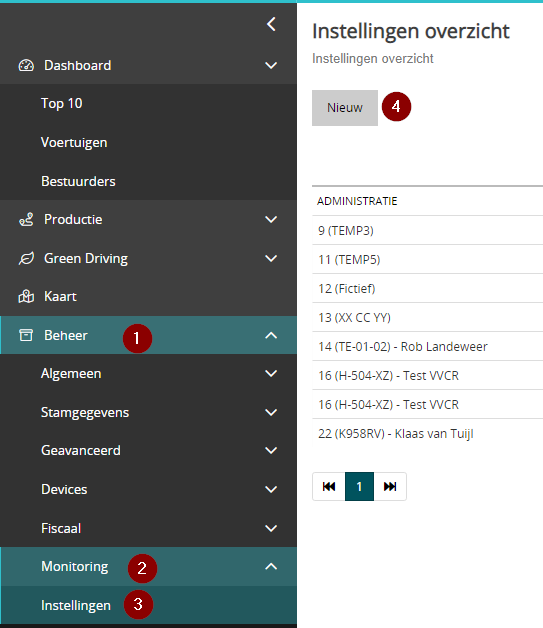Collapse the Dashboard menu chevron
This screenshot has width=543, height=628.
coord(271,65)
